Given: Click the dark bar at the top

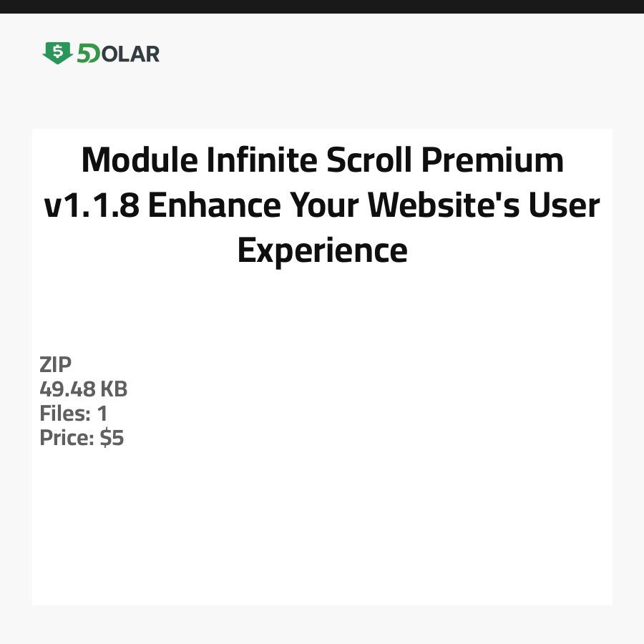Looking at the screenshot, I should tap(322, 6).
